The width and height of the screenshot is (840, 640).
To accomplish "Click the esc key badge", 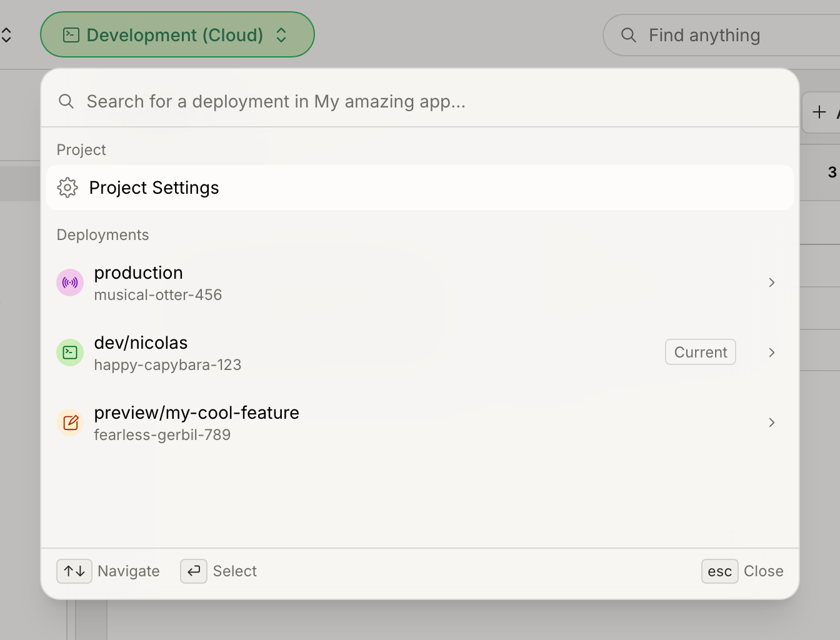I will pyautogui.click(x=720, y=571).
